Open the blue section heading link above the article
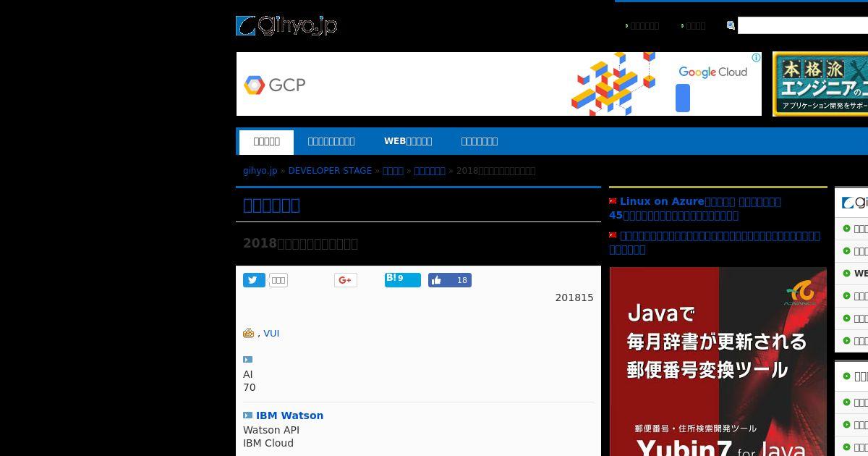Viewport: 868px width, 456px height. (x=271, y=205)
